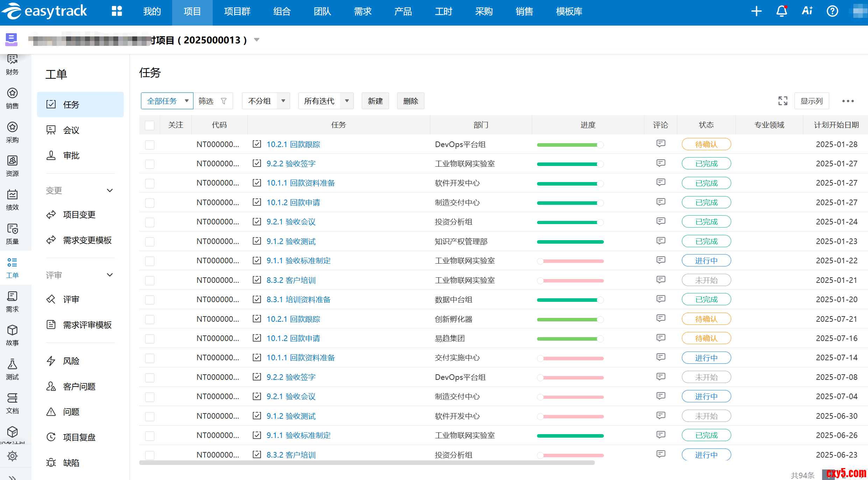Tick the select-all checkbox in table header
The height and width of the screenshot is (480, 868).
150,125
